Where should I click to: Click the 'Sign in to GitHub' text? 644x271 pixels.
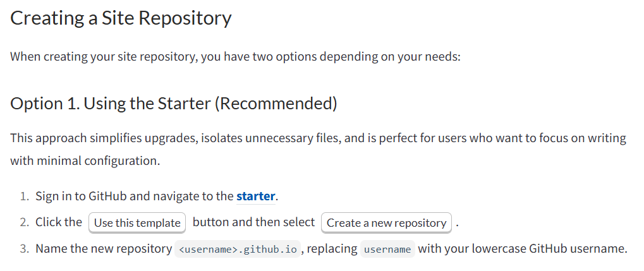tap(76, 196)
